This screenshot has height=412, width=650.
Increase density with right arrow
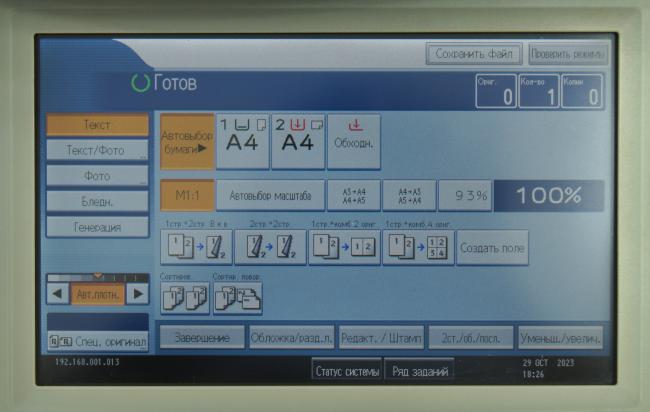pyautogui.click(x=138, y=294)
